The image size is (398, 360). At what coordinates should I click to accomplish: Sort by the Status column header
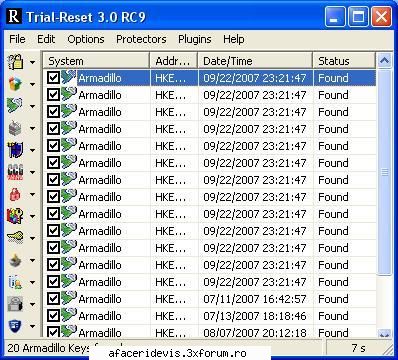pyautogui.click(x=344, y=61)
